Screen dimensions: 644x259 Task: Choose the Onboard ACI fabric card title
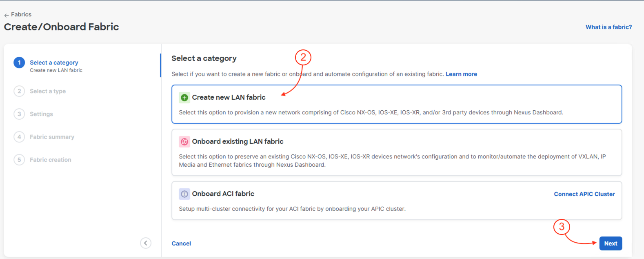223,194
